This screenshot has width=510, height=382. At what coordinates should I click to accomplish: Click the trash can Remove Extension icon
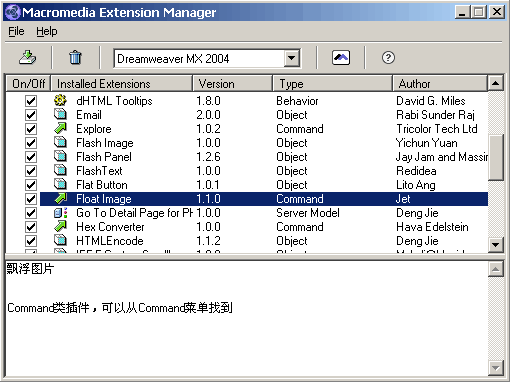coord(75,58)
